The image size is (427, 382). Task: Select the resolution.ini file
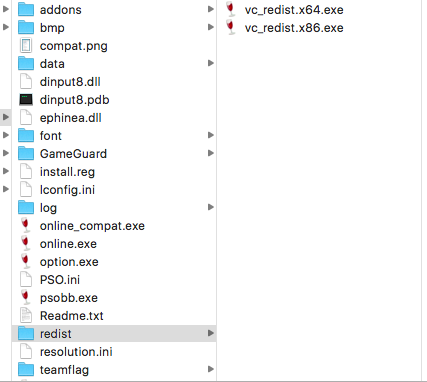(x=114, y=351)
